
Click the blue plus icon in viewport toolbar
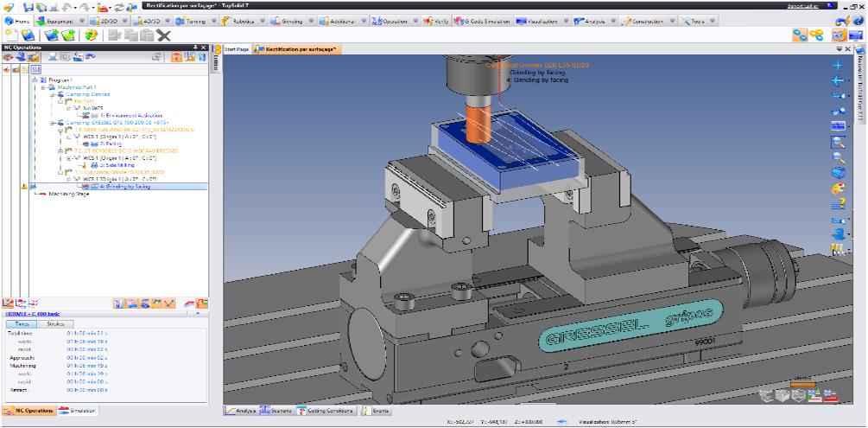838,66
